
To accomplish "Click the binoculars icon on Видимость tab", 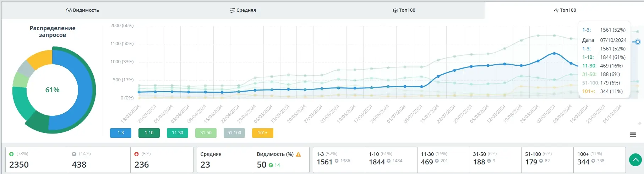I will (69, 10).
